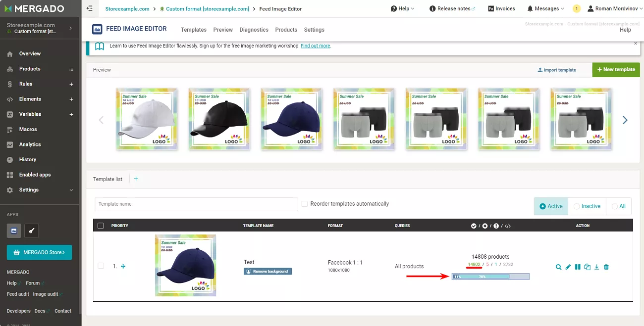Screen dimensions: 644x326
Task: Click the Products list icon in sidebar
Action: [x=71, y=69]
